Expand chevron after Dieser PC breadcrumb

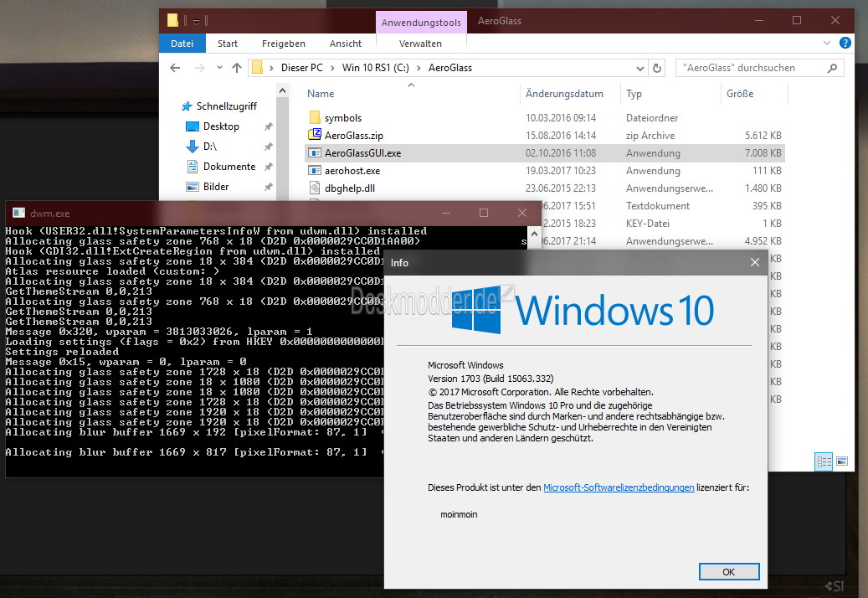click(332, 68)
